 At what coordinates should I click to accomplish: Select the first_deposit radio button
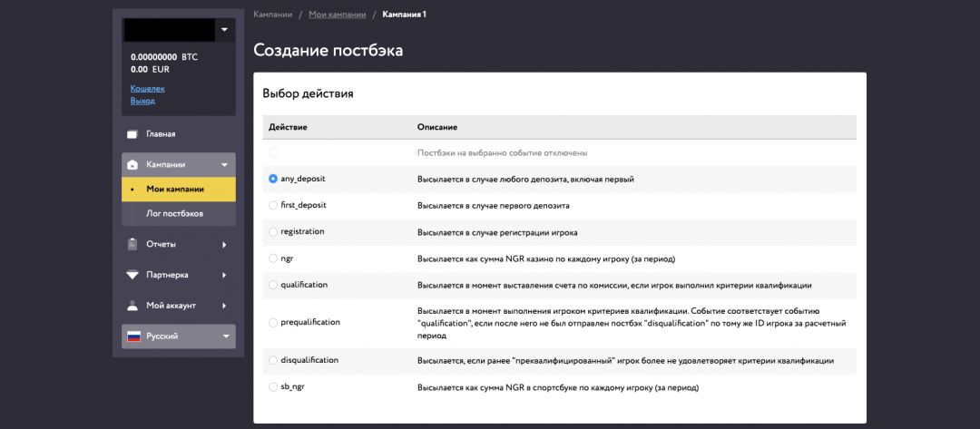click(272, 205)
